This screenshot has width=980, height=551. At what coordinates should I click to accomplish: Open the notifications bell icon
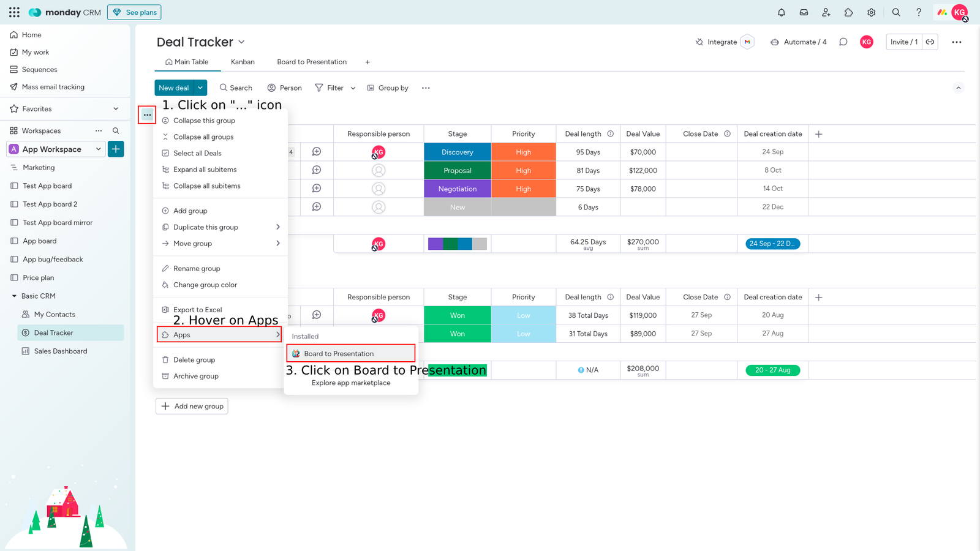781,12
